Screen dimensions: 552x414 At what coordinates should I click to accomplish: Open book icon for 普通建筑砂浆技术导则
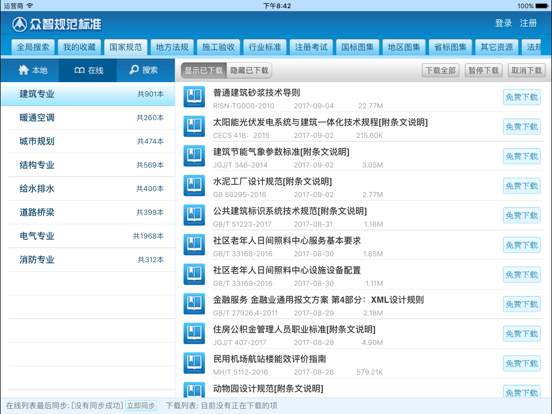pos(194,96)
